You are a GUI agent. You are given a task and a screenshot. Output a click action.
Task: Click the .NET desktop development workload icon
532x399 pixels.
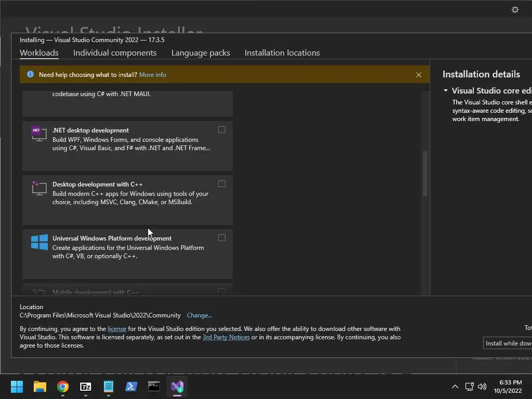(x=39, y=134)
